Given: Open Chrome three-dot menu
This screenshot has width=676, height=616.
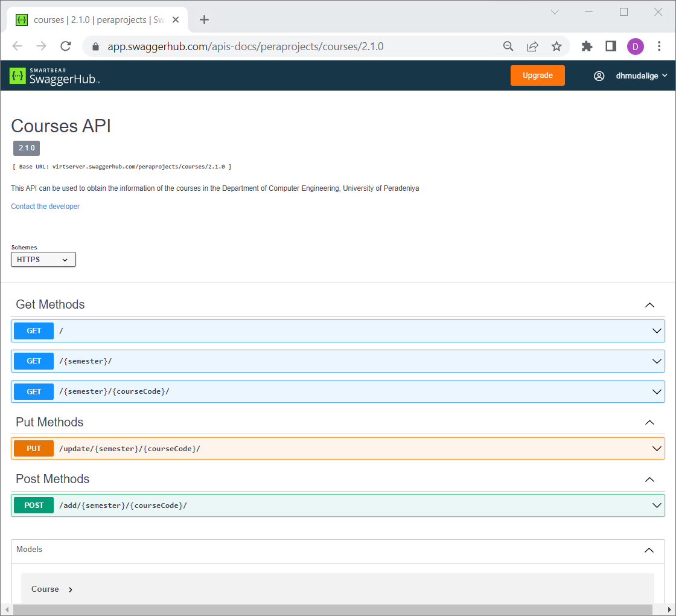Looking at the screenshot, I should [x=658, y=46].
